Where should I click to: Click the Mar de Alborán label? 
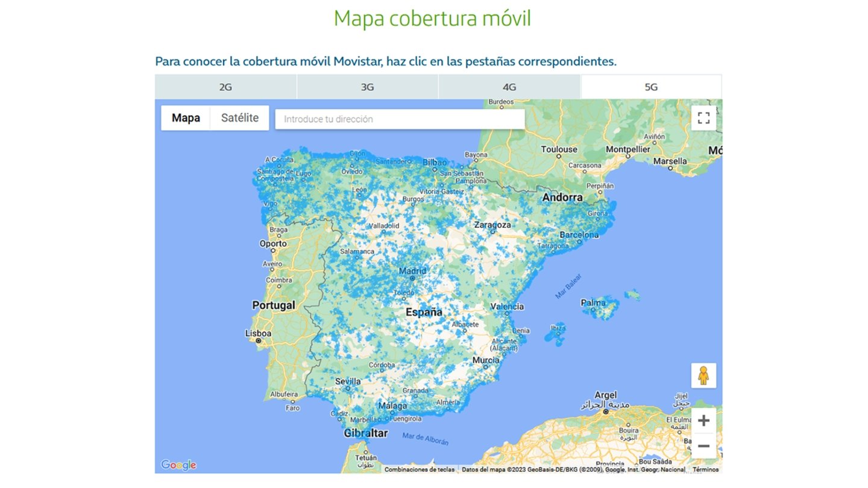pyautogui.click(x=426, y=438)
